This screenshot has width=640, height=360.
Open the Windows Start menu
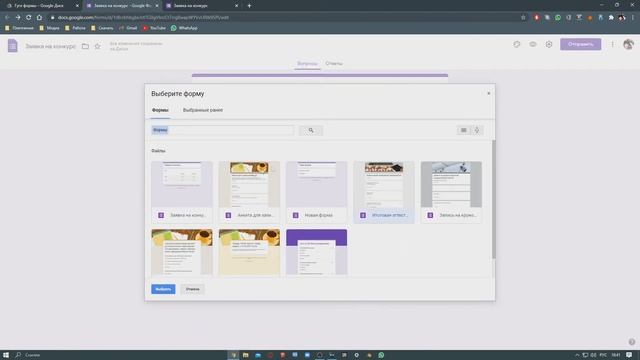[x=6, y=355]
